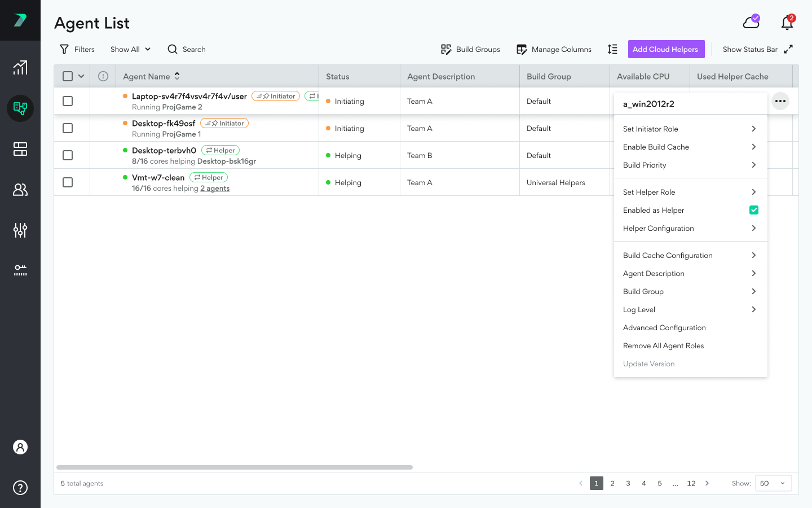This screenshot has height=508, width=812.
Task: Check the Vmt-w7-clean row checkbox
Action: tap(68, 182)
